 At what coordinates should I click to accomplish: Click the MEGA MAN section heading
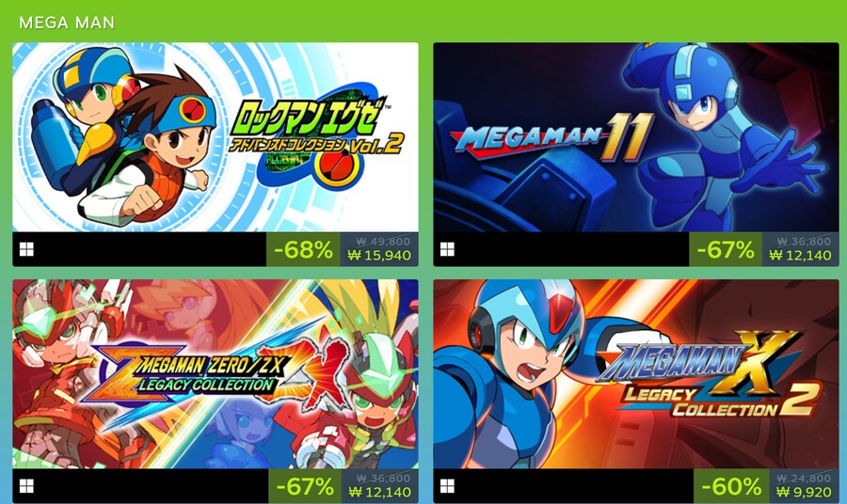[67, 23]
